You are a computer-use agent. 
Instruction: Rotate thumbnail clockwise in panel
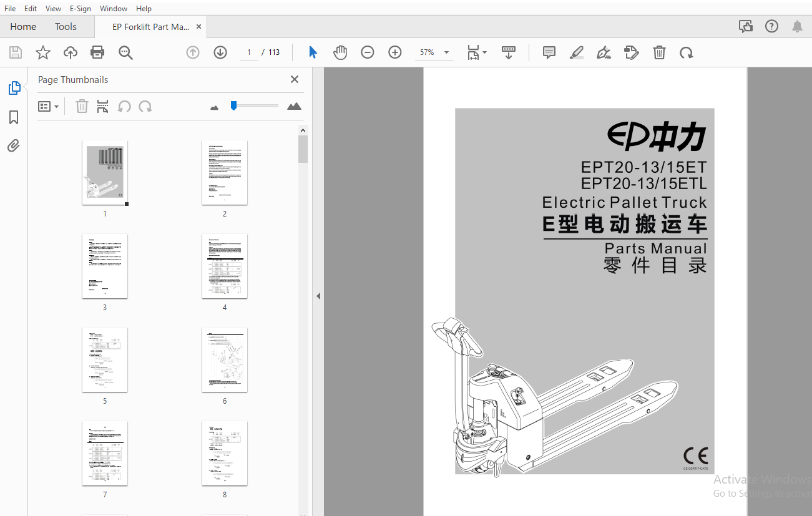pos(145,107)
